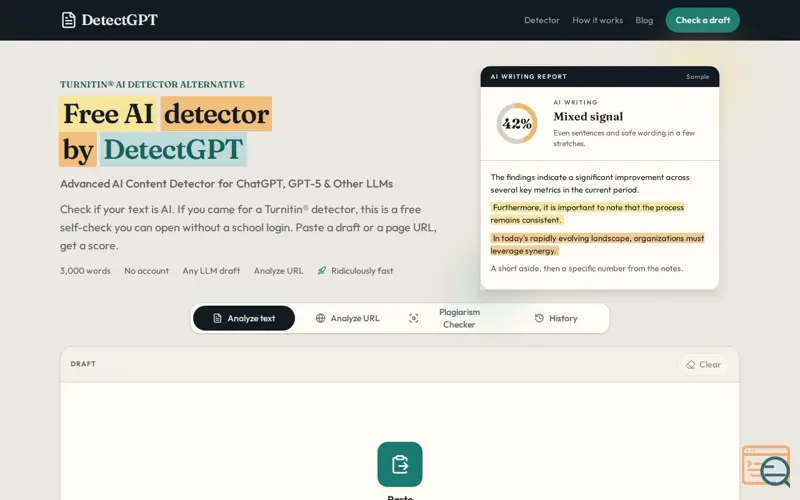This screenshot has width=800, height=500.
Task: Select the Analyze text tab
Action: (x=244, y=318)
